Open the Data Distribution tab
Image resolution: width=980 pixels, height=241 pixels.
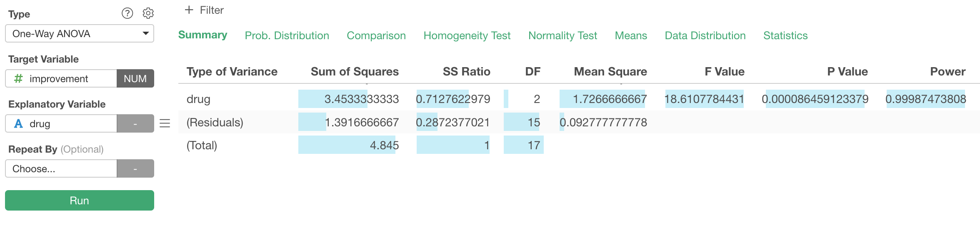705,35
